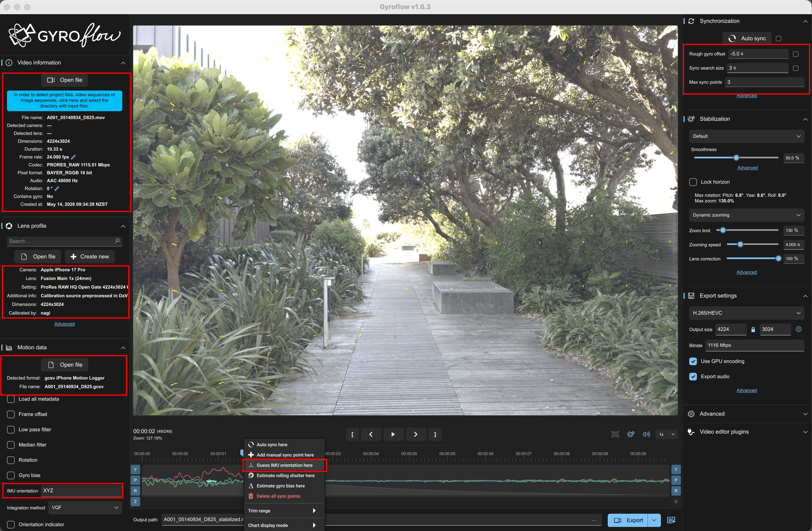The height and width of the screenshot is (531, 812).
Task: Collapse the Lens profile section
Action: point(123,226)
